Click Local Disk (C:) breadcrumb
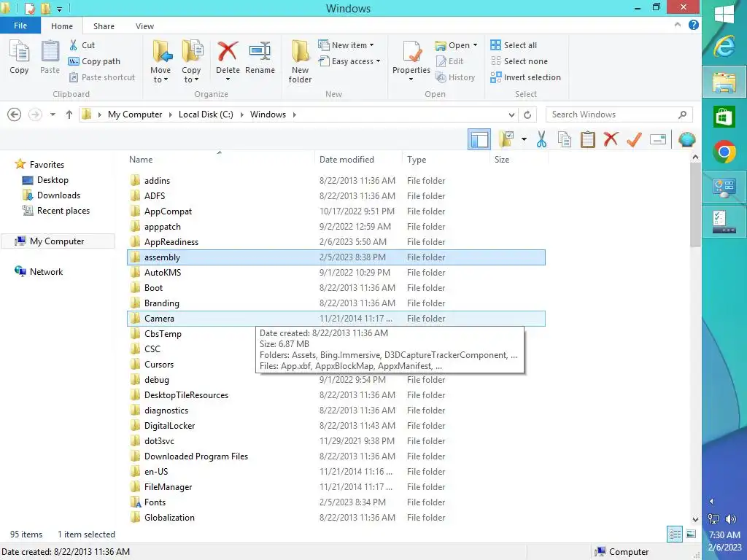Image resolution: width=747 pixels, height=560 pixels. [x=206, y=114]
